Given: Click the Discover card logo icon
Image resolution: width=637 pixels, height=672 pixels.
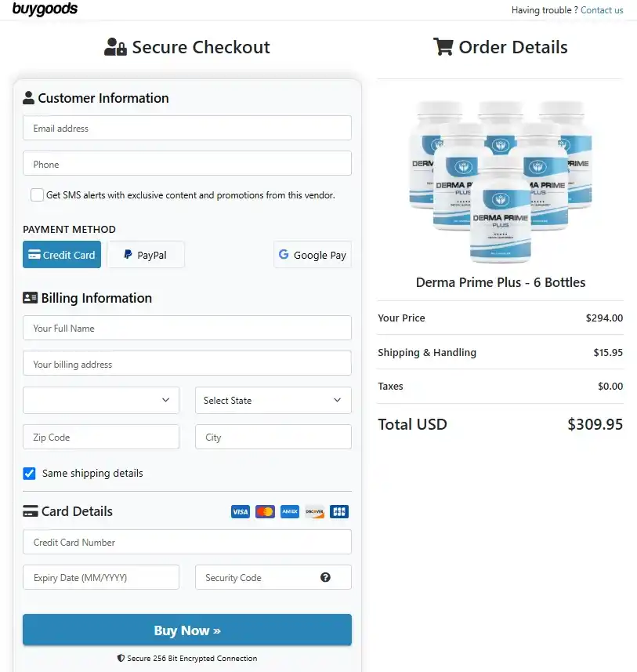Looking at the screenshot, I should pyautogui.click(x=315, y=511).
